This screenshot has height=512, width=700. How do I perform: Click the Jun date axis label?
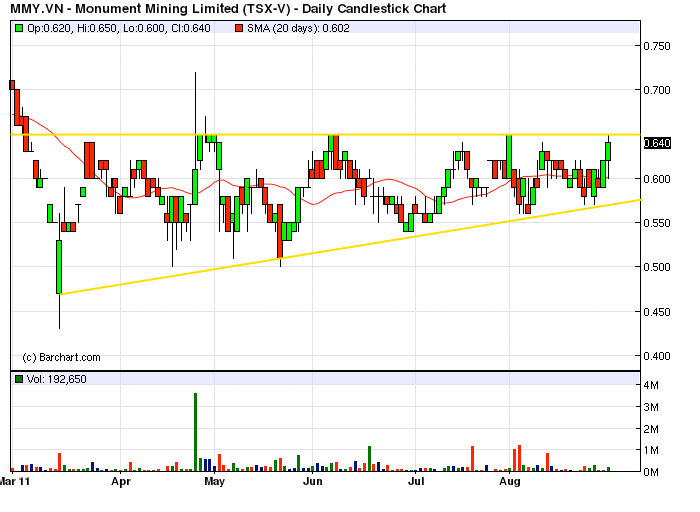[312, 482]
